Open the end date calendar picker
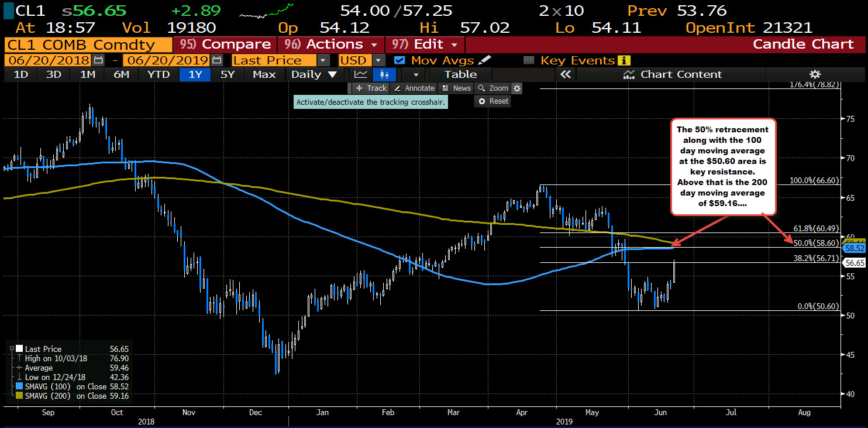This screenshot has height=428, width=868. (217, 60)
